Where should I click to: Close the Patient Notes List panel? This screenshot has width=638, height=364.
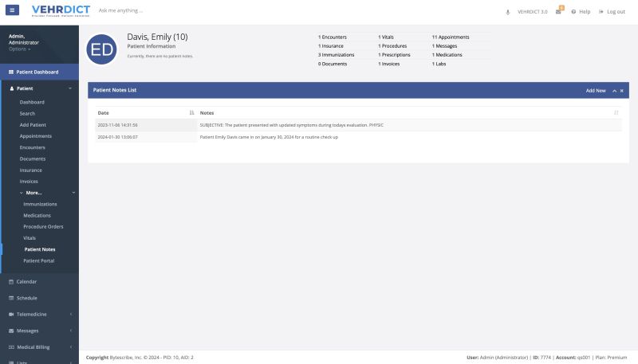click(x=622, y=91)
